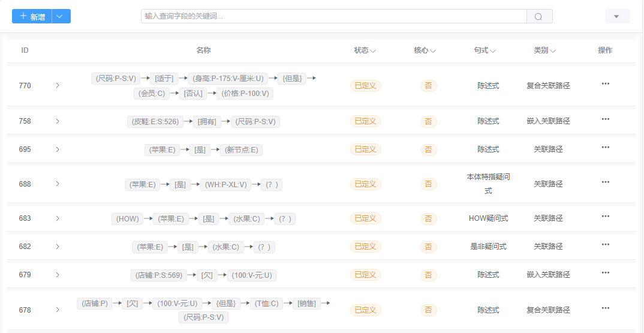
Task: Open the more actions menu for row 695
Action: (605, 148)
